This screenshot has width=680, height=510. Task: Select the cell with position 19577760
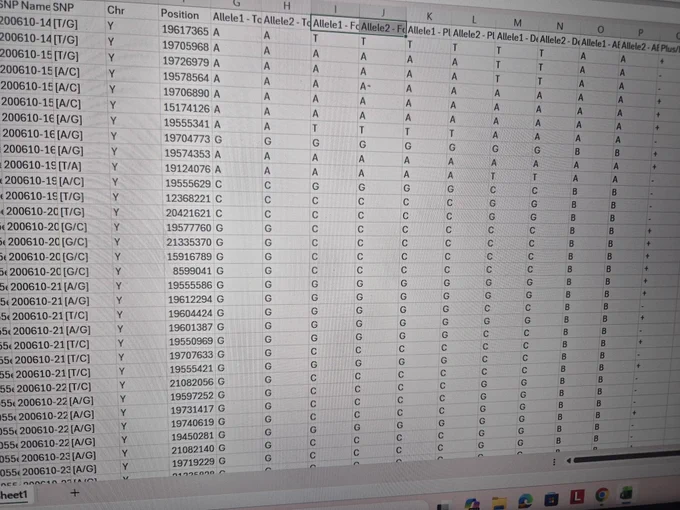pos(189,228)
